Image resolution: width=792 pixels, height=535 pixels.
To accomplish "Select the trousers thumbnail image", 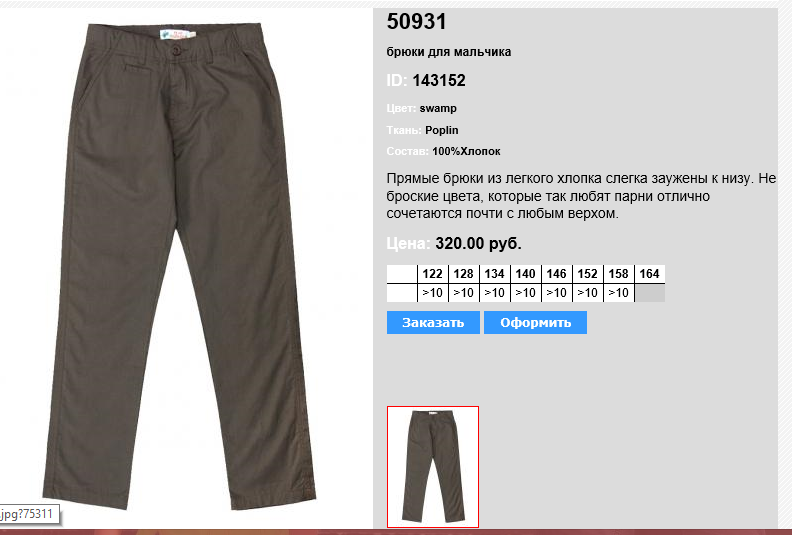I will coord(433,467).
